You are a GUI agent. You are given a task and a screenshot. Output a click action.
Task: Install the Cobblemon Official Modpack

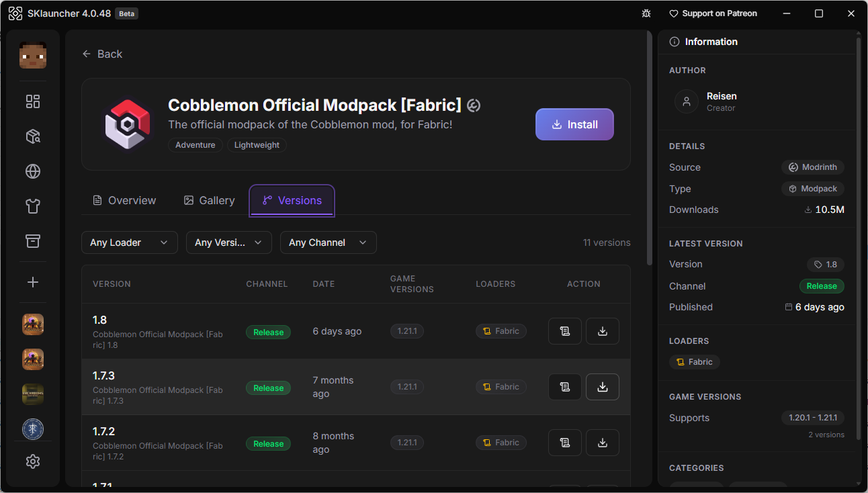pyautogui.click(x=574, y=124)
